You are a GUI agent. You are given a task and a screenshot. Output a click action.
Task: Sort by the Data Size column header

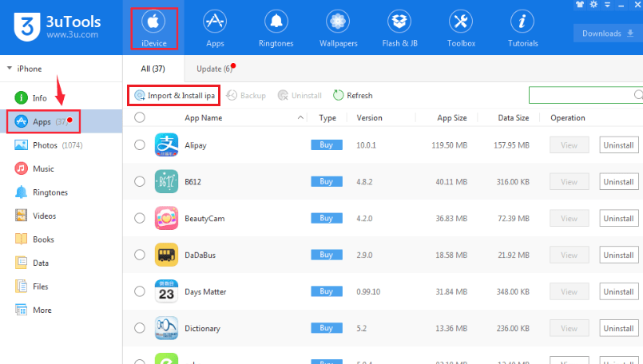click(x=513, y=118)
